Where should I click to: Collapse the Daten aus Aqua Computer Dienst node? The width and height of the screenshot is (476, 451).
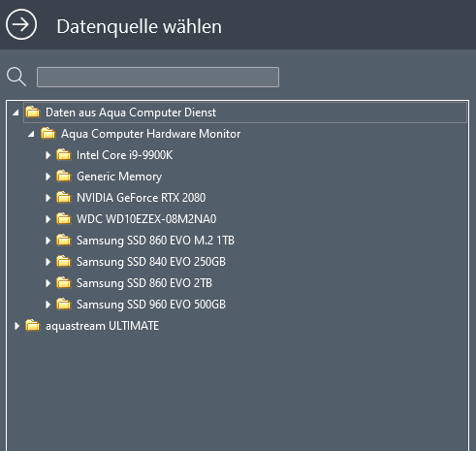16,113
